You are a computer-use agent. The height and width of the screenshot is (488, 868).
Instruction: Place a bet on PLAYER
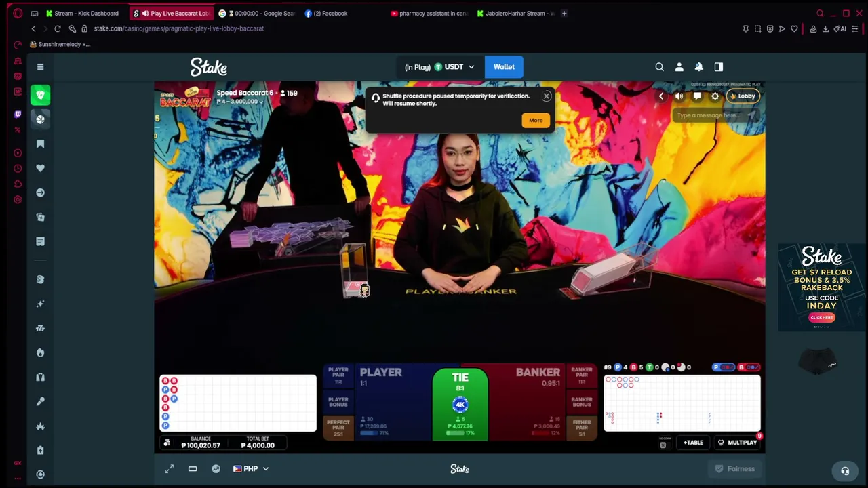(394, 403)
